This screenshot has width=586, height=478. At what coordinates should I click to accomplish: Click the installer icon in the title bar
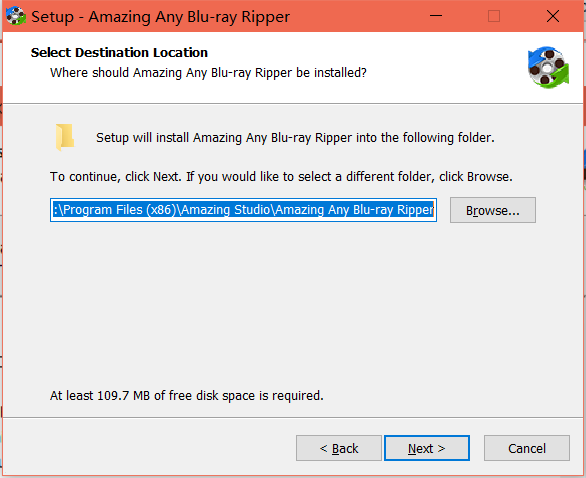(16, 16)
